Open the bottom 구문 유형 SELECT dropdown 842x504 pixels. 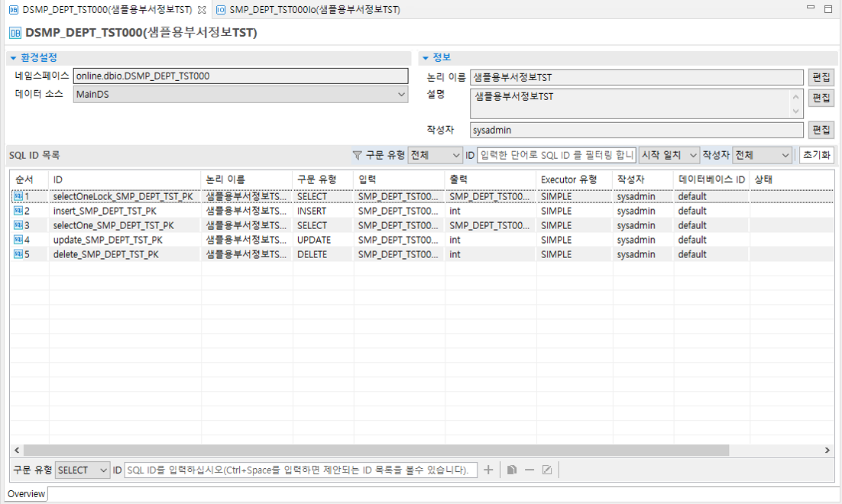[80, 470]
